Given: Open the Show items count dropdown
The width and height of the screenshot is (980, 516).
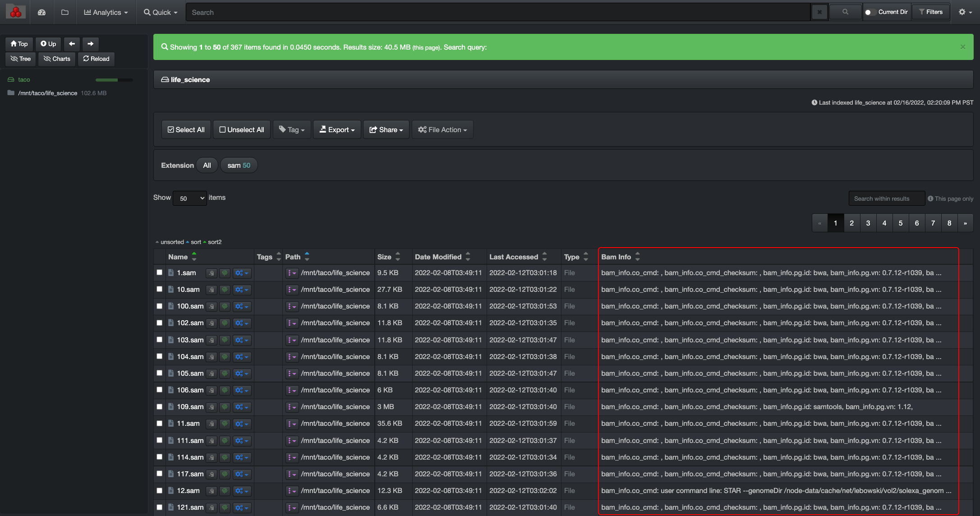Looking at the screenshot, I should point(189,198).
